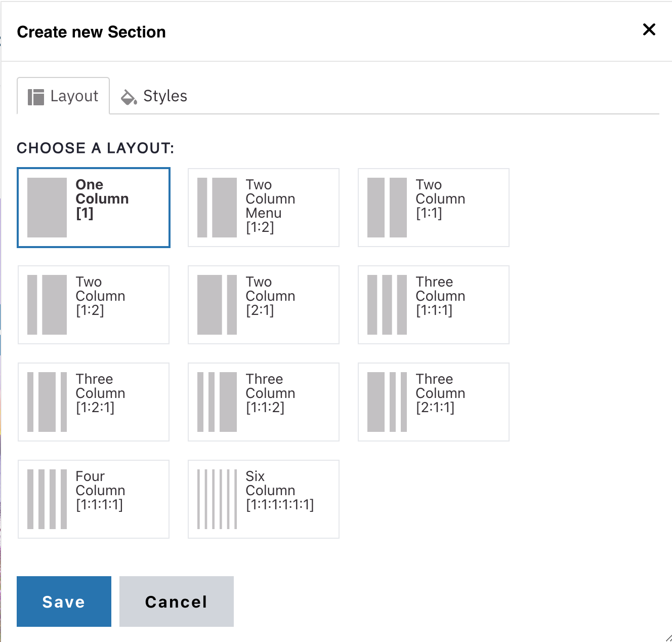Choose the Two Column Menu [1:2] icon

217,208
